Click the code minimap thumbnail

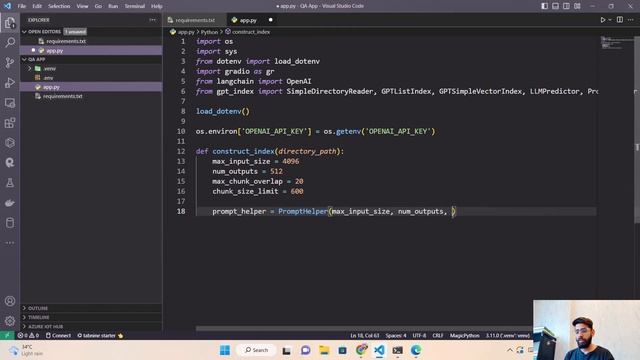(616, 42)
